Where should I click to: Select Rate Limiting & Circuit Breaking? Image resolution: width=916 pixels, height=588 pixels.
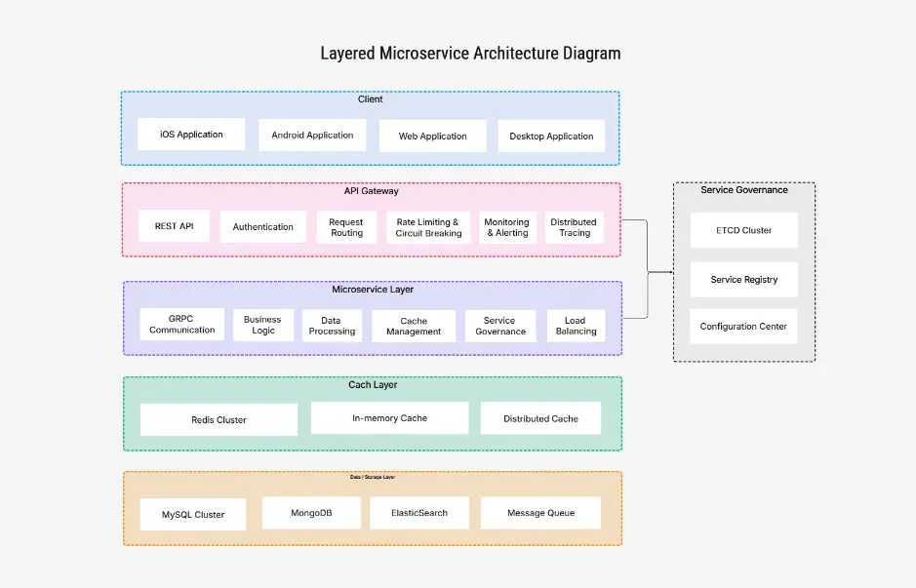[x=428, y=225]
